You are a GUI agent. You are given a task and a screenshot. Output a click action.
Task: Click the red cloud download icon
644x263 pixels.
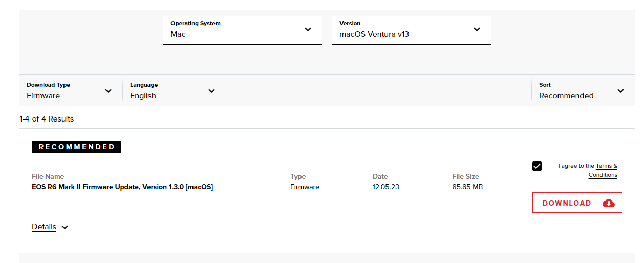click(x=608, y=203)
